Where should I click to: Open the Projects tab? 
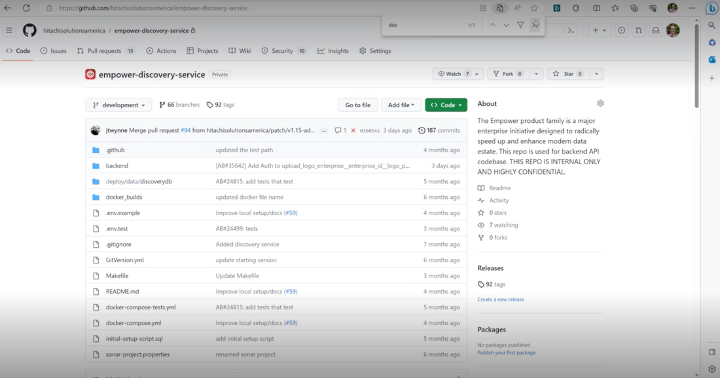click(202, 51)
